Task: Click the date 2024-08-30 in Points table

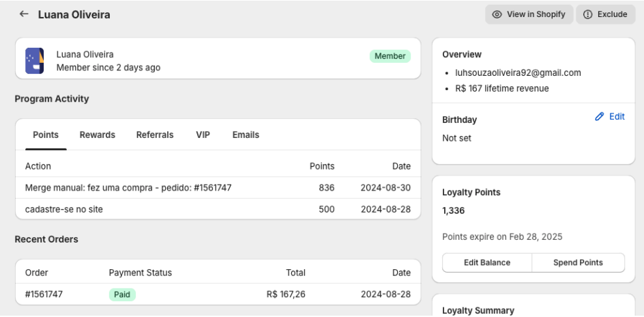Action: [385, 188]
